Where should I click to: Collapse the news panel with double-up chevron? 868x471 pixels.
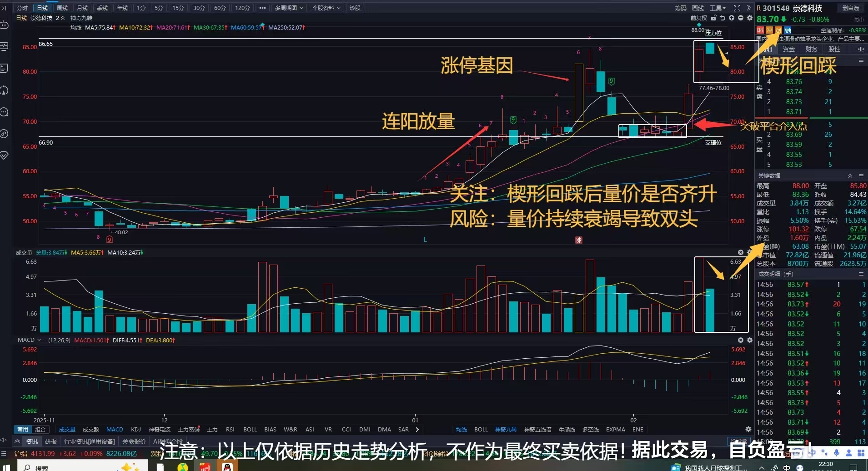click(17, 441)
